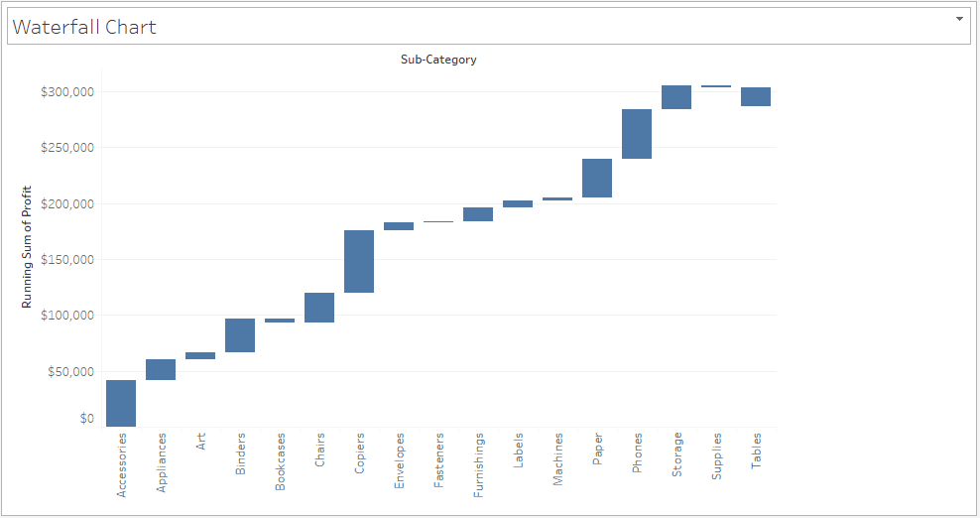Click the Tables waterfall bar
The height and width of the screenshot is (518, 980).
[x=756, y=96]
